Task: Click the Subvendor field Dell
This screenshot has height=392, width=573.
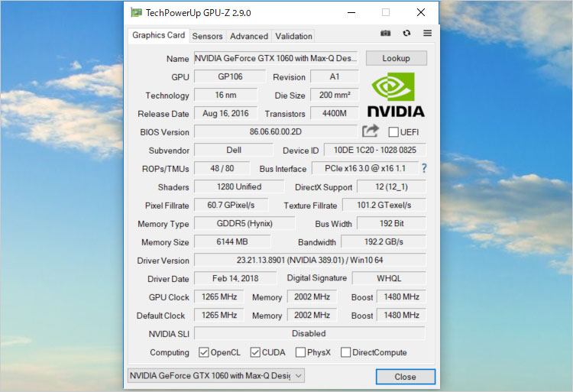Action: pyautogui.click(x=234, y=150)
